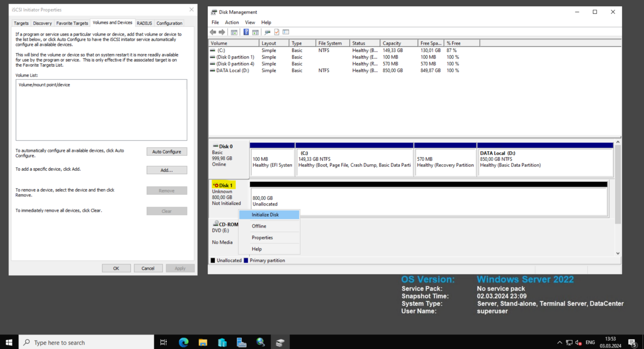Toggle the notification area chevron in system tray
644x349 pixels.
[x=559, y=342]
